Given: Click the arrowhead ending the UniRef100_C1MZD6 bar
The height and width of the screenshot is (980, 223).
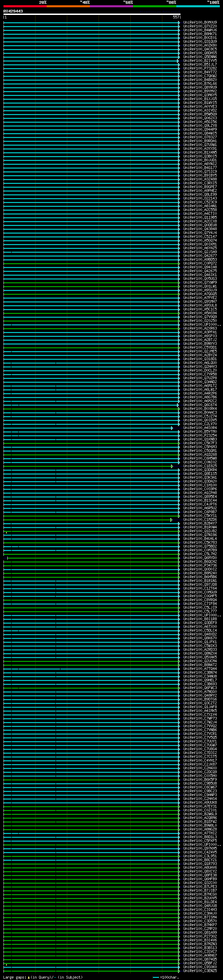Looking at the screenshot, I should point(171,520).
